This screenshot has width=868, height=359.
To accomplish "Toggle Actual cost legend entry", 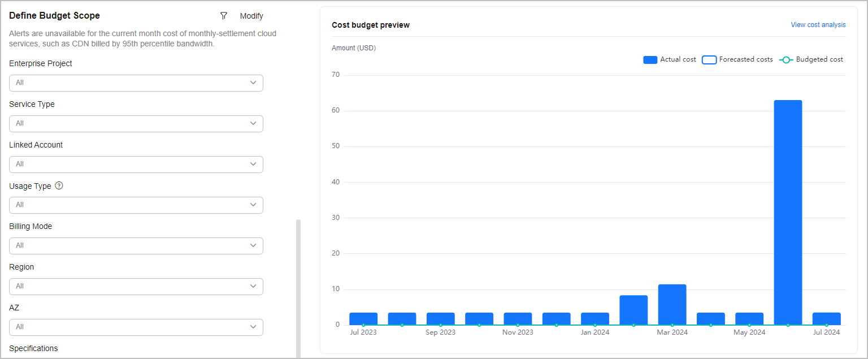I will click(x=670, y=59).
